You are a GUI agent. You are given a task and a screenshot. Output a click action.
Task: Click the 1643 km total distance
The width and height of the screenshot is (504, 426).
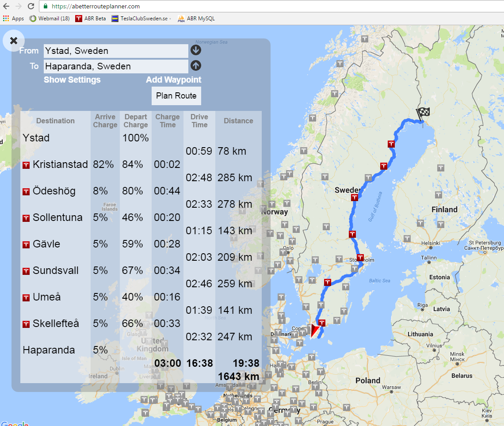238,377
